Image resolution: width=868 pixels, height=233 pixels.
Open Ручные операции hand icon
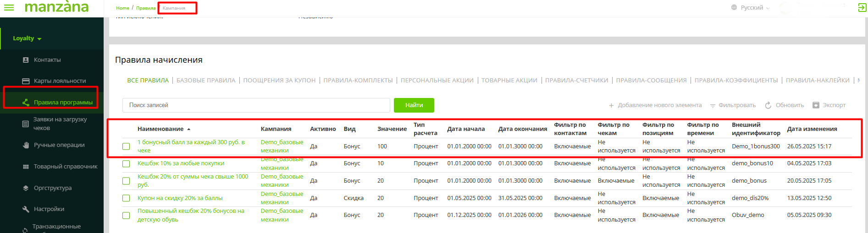pyautogui.click(x=26, y=145)
